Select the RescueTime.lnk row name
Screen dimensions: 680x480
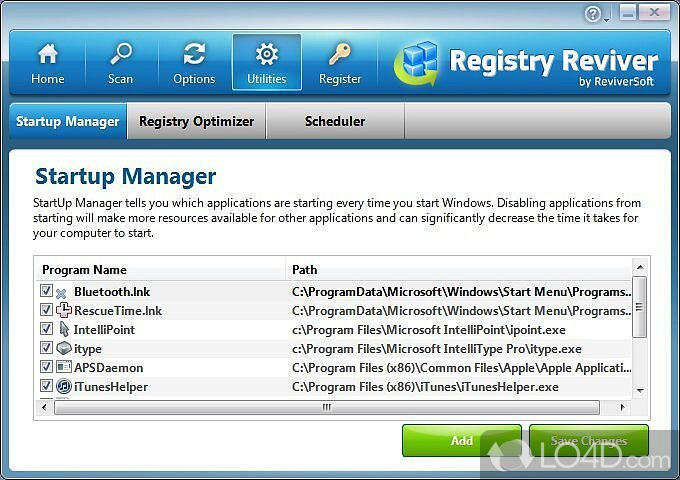tap(118, 311)
